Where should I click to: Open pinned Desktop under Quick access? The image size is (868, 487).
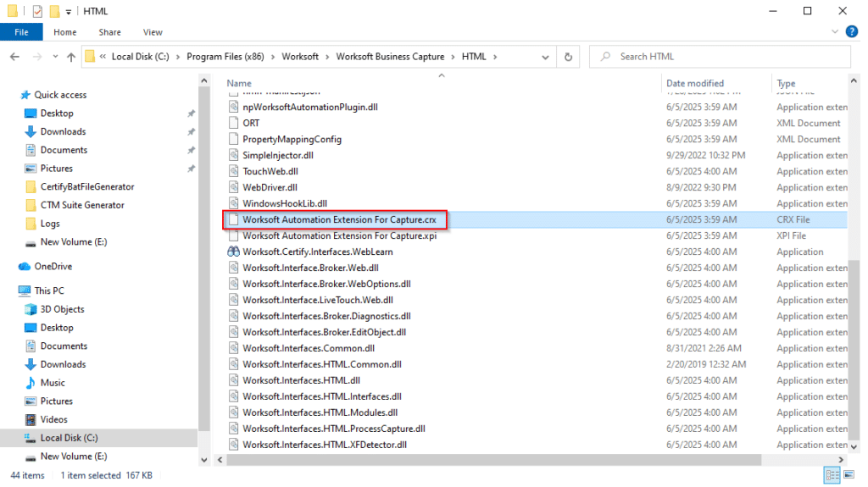pos(57,113)
